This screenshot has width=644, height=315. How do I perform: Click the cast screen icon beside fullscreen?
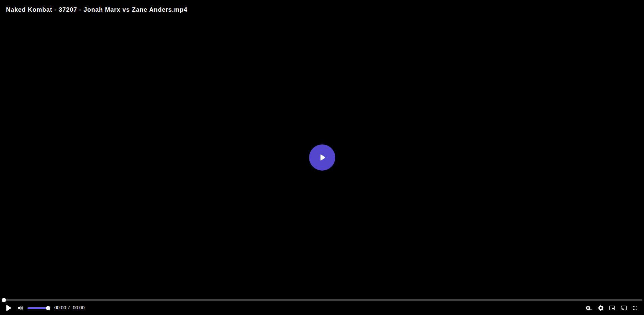[624, 308]
